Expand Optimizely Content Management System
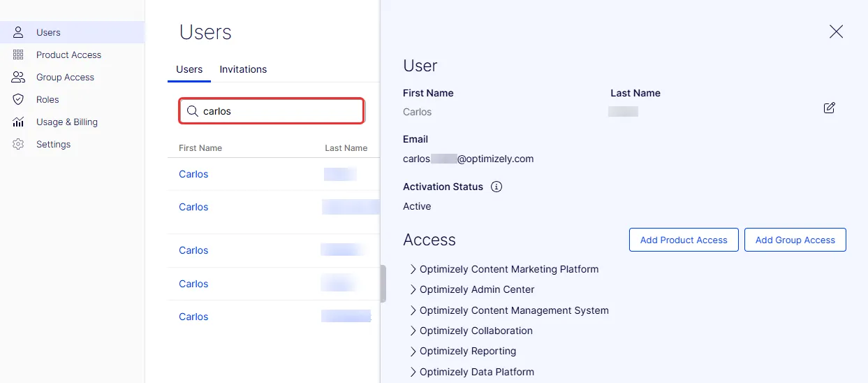Viewport: 868px width, 383px height. (413, 310)
